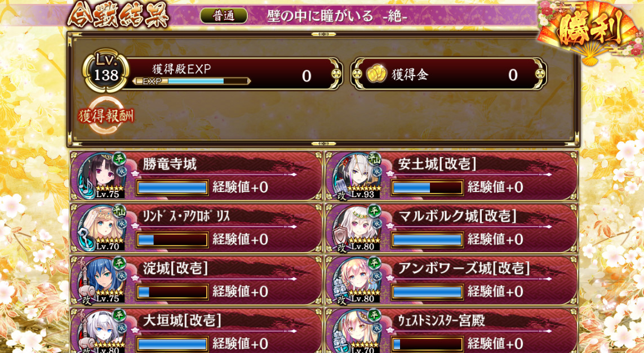Click the 合戦結果 title banner
Image resolution: width=644 pixels, height=353 pixels.
tap(118, 16)
